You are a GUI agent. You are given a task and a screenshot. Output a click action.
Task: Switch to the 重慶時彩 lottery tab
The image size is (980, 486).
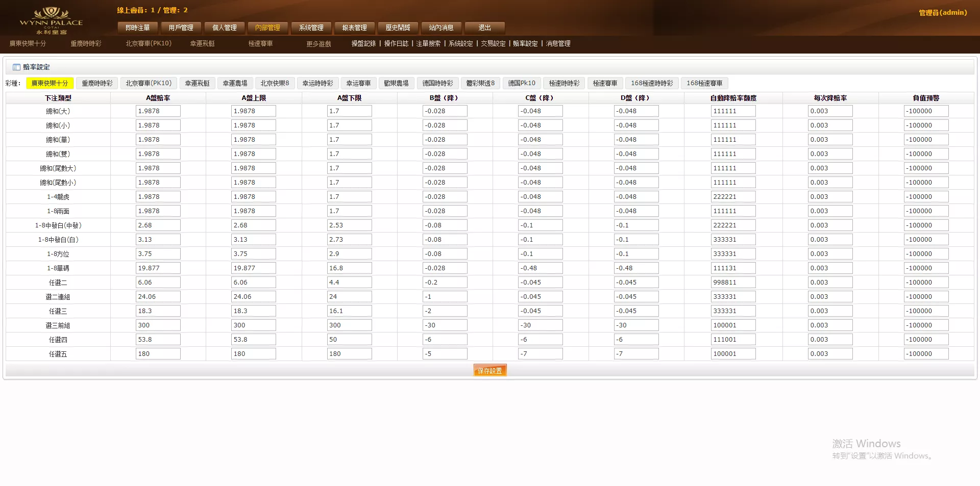(x=96, y=83)
